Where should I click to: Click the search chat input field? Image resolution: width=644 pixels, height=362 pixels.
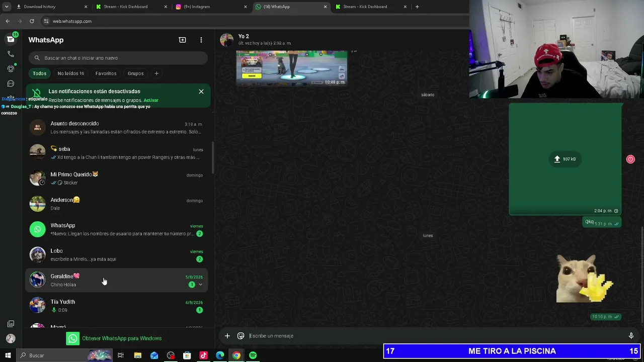click(118, 58)
